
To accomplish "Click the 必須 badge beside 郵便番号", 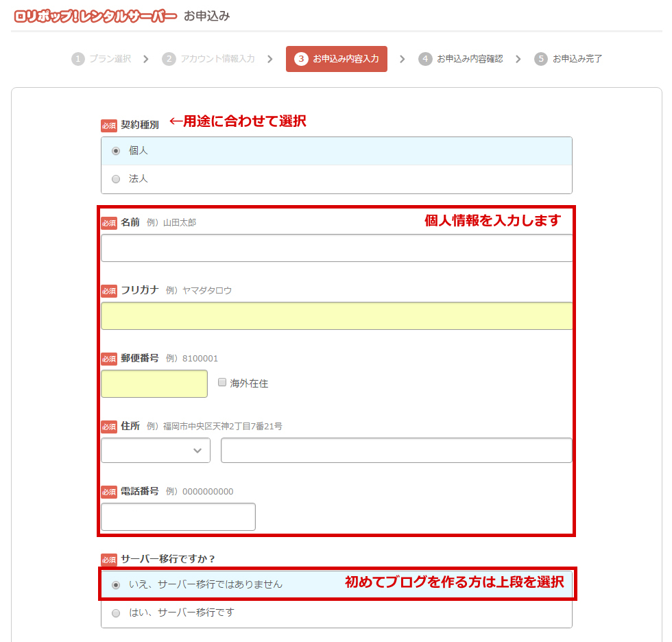I will [x=109, y=359].
